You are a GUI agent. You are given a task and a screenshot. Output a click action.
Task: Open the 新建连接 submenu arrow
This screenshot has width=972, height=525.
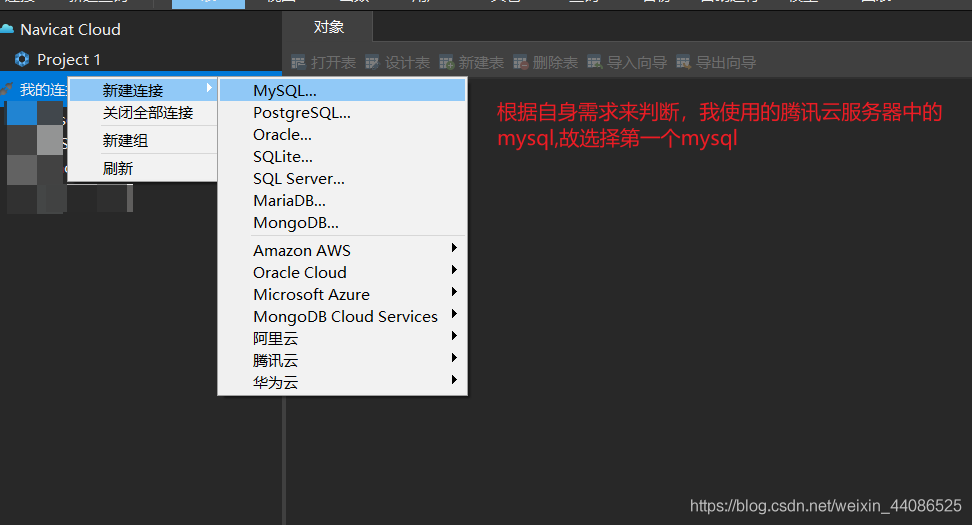coord(209,89)
